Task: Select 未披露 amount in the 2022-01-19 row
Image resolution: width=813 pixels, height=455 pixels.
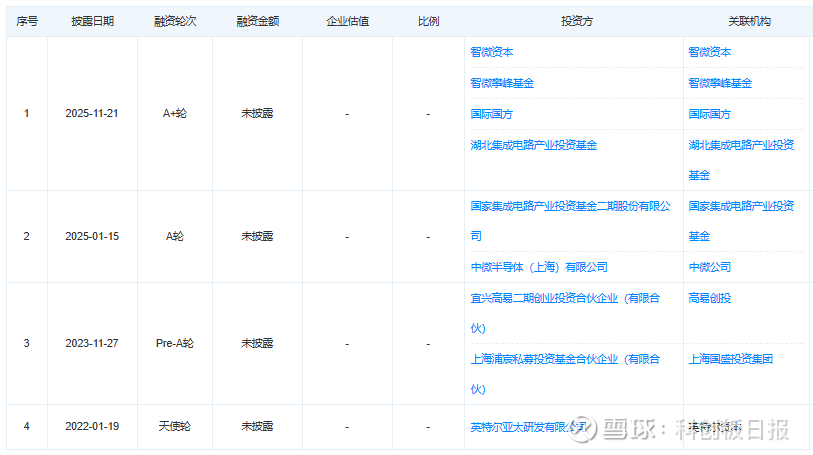Action: pos(257,426)
